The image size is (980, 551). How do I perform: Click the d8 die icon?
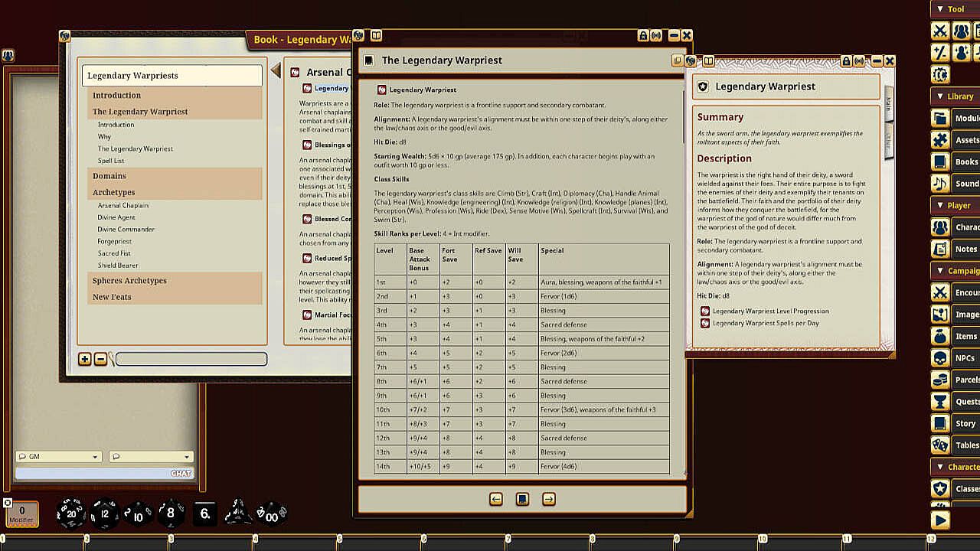171,514
